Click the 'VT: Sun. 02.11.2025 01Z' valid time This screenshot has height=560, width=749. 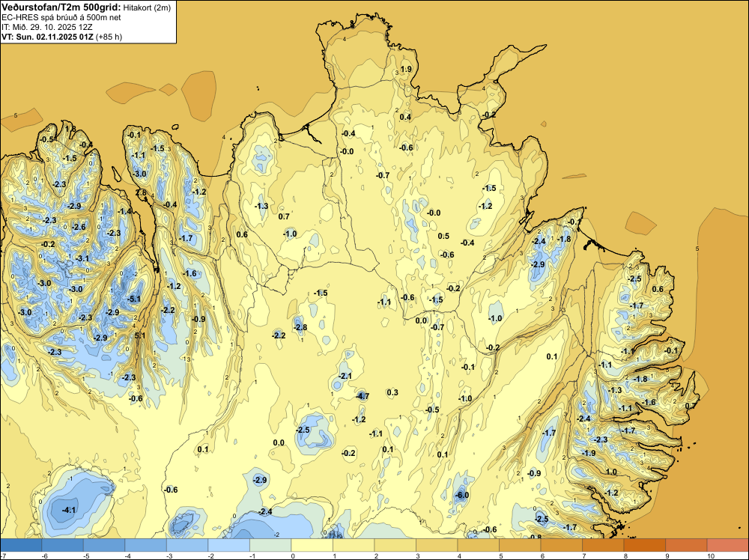(x=48, y=37)
